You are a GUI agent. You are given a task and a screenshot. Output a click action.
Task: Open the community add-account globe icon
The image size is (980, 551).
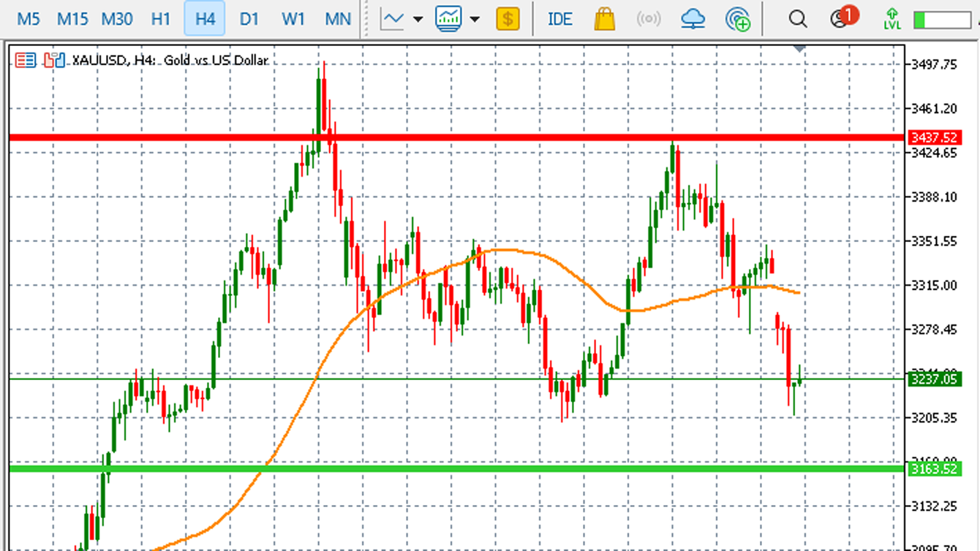(739, 20)
